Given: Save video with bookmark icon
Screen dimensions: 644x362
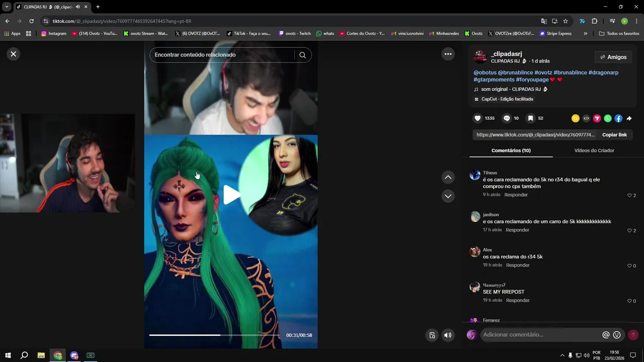Looking at the screenshot, I should pyautogui.click(x=530, y=118).
